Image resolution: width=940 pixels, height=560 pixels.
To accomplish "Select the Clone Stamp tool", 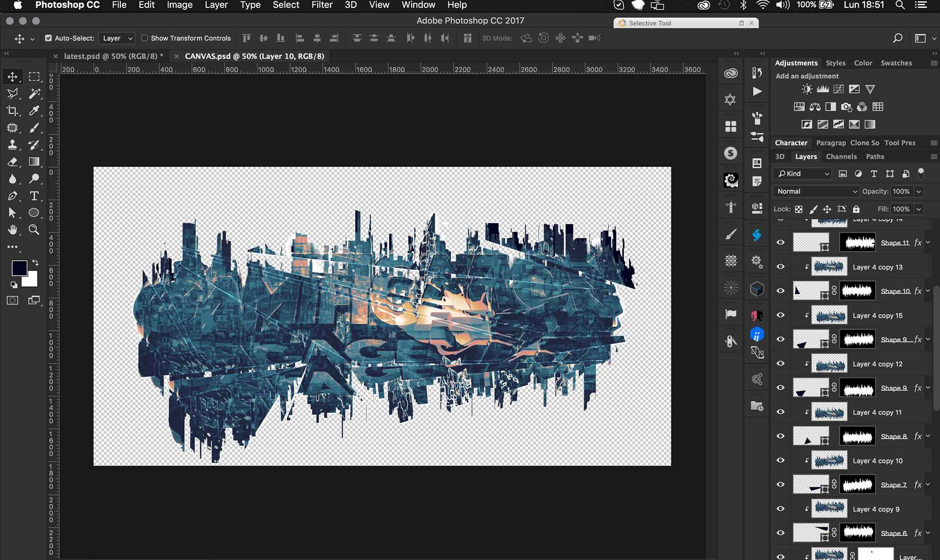I will [x=12, y=145].
